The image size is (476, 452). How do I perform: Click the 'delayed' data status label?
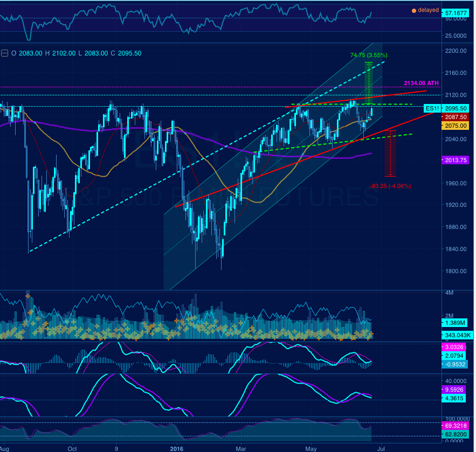[x=428, y=10]
